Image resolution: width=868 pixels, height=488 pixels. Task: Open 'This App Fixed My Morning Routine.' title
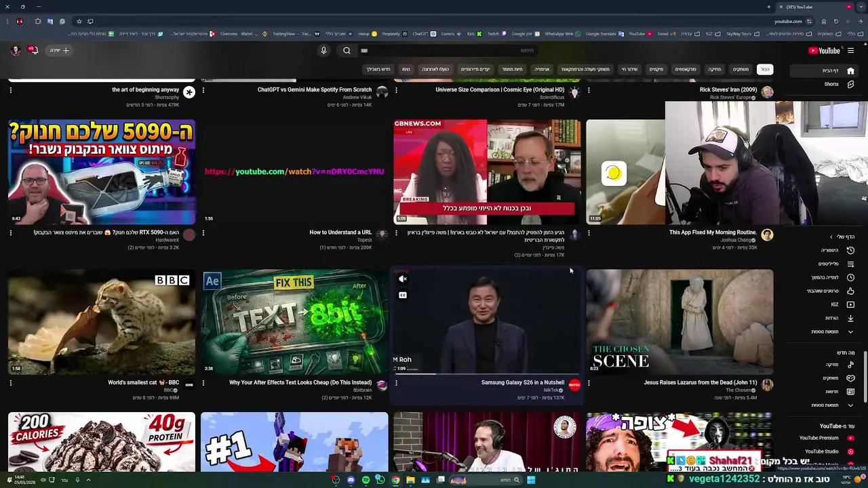pos(713,232)
